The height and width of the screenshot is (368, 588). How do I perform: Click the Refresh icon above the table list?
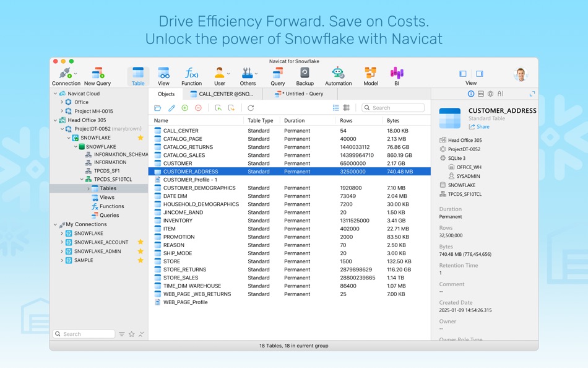click(250, 107)
